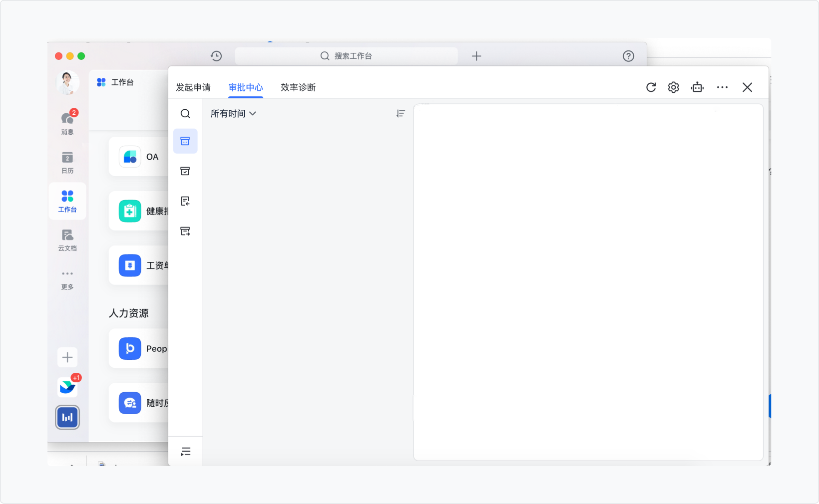This screenshot has width=819, height=504.
Task: Switch to the 发起申请 tab
Action: pyautogui.click(x=193, y=87)
